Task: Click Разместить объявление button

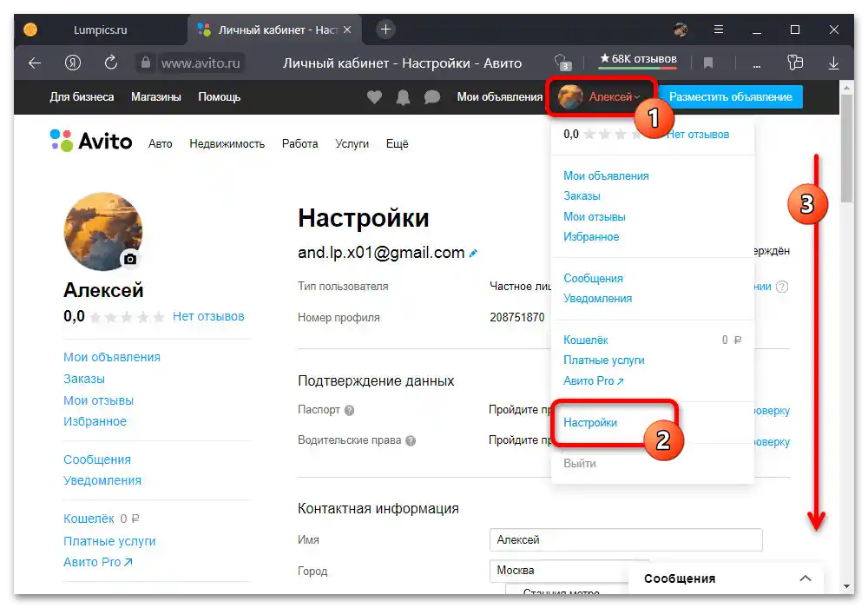Action: click(x=730, y=97)
